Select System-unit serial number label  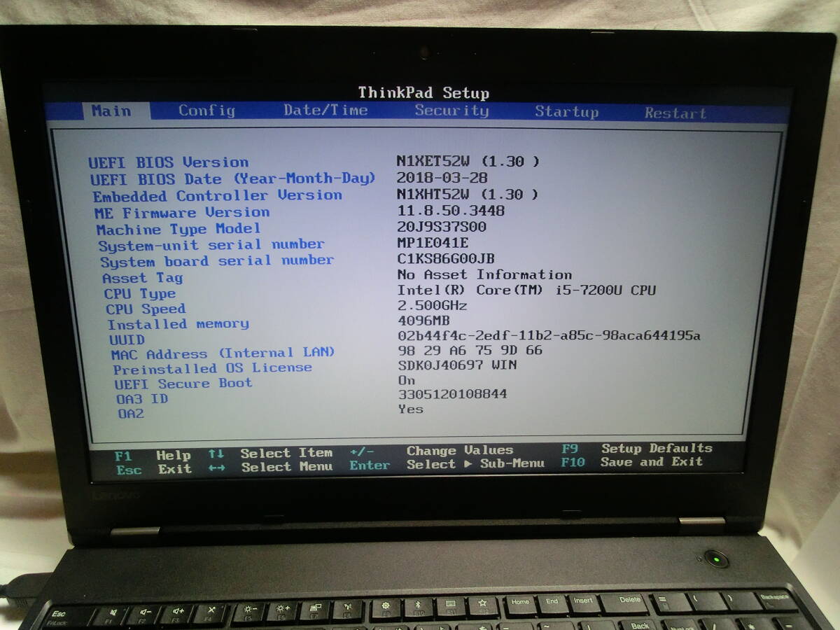(x=211, y=245)
